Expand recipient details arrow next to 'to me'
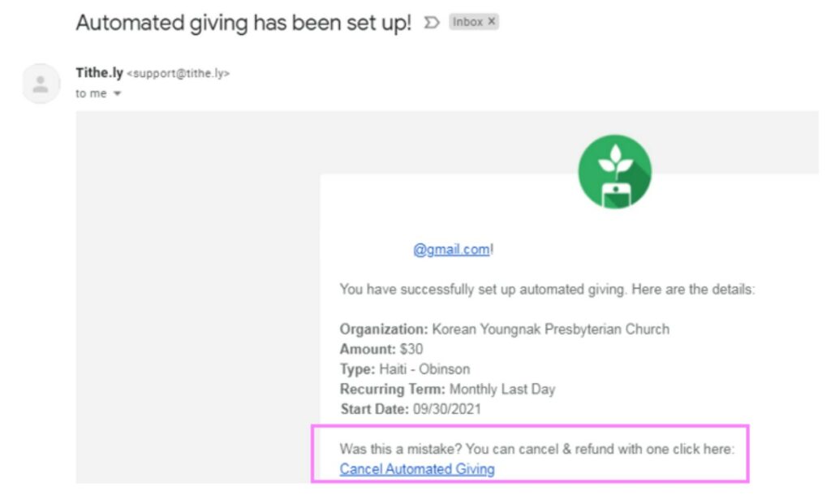This screenshot has width=831, height=504. tap(117, 93)
